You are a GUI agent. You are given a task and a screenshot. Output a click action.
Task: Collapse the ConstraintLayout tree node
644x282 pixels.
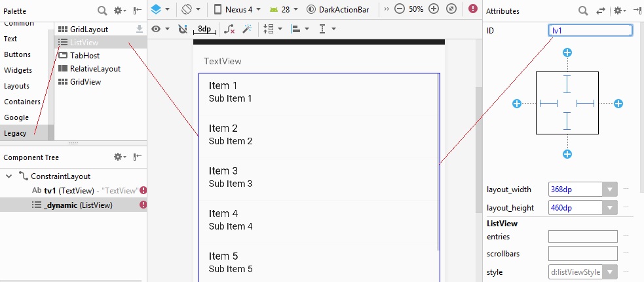[x=9, y=176]
